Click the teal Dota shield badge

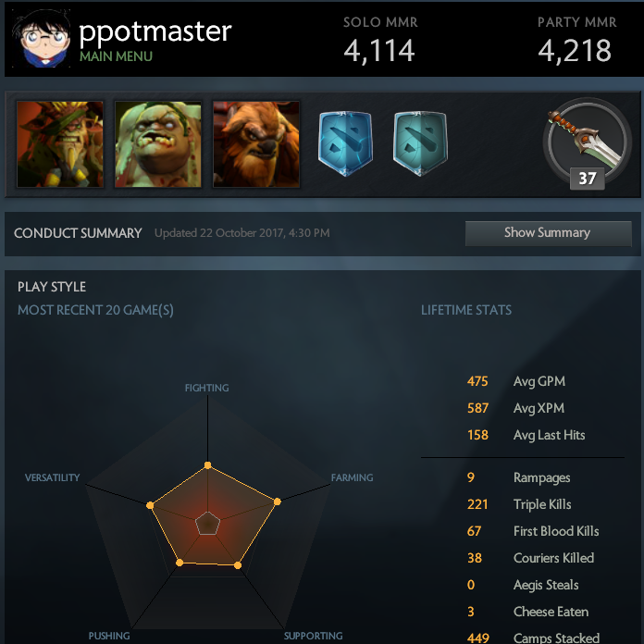(x=420, y=143)
